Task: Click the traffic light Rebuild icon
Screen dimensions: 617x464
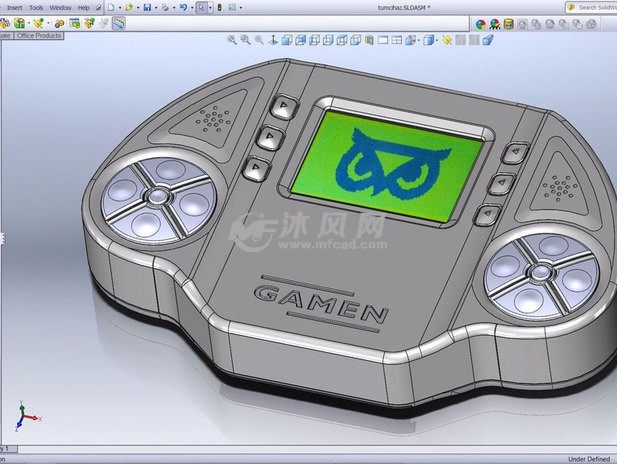Action: coord(220,7)
